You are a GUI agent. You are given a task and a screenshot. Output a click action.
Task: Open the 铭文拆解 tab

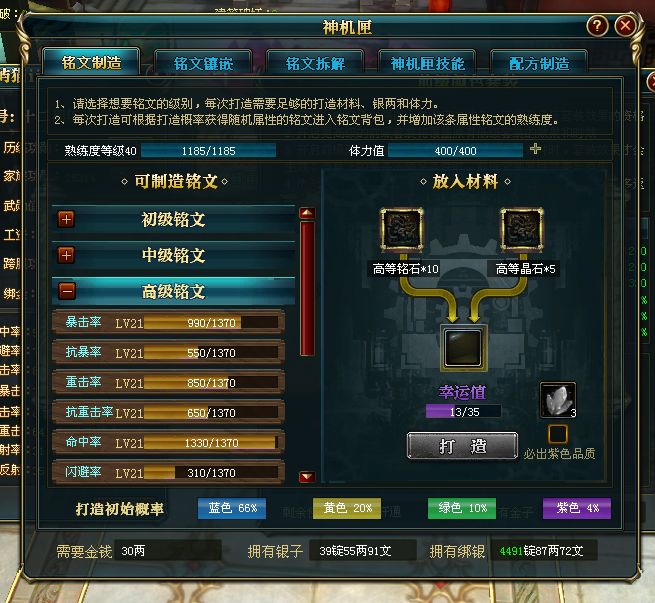click(315, 63)
